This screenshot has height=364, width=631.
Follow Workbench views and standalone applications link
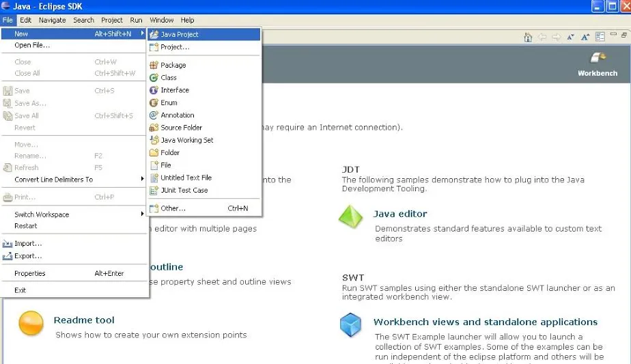tap(485, 322)
